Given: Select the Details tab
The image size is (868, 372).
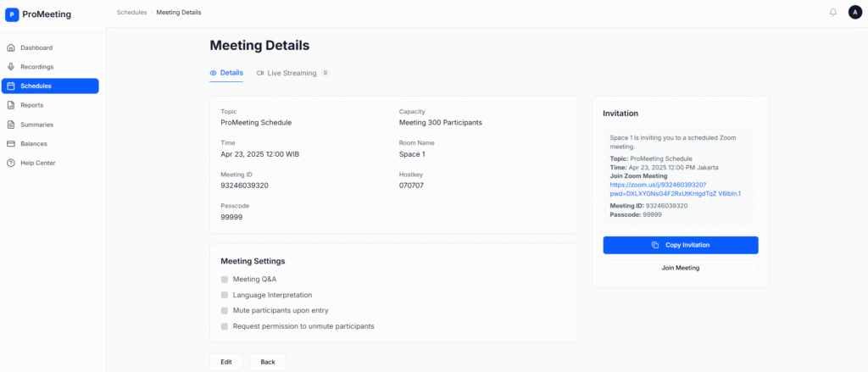Looking at the screenshot, I should (226, 73).
